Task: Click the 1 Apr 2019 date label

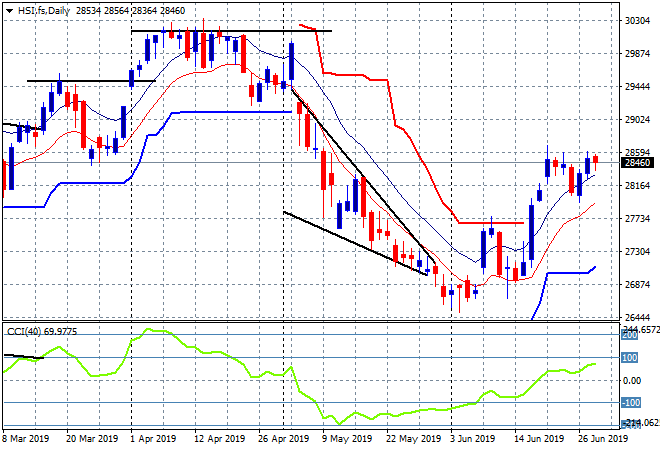Action: tap(153, 439)
